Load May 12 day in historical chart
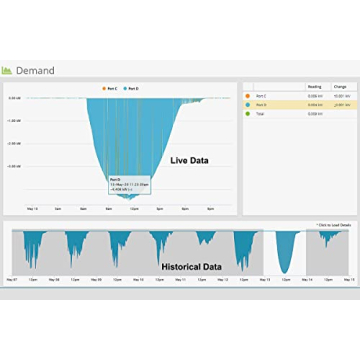The height and width of the screenshot is (360, 360). coord(243,253)
